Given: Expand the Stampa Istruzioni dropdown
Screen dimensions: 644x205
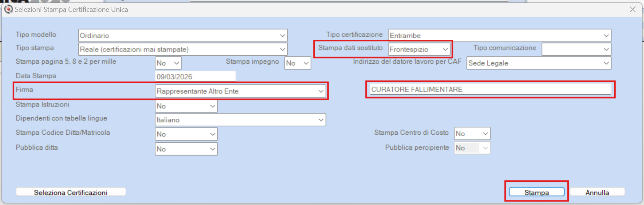Looking at the screenshot, I should [x=186, y=106].
